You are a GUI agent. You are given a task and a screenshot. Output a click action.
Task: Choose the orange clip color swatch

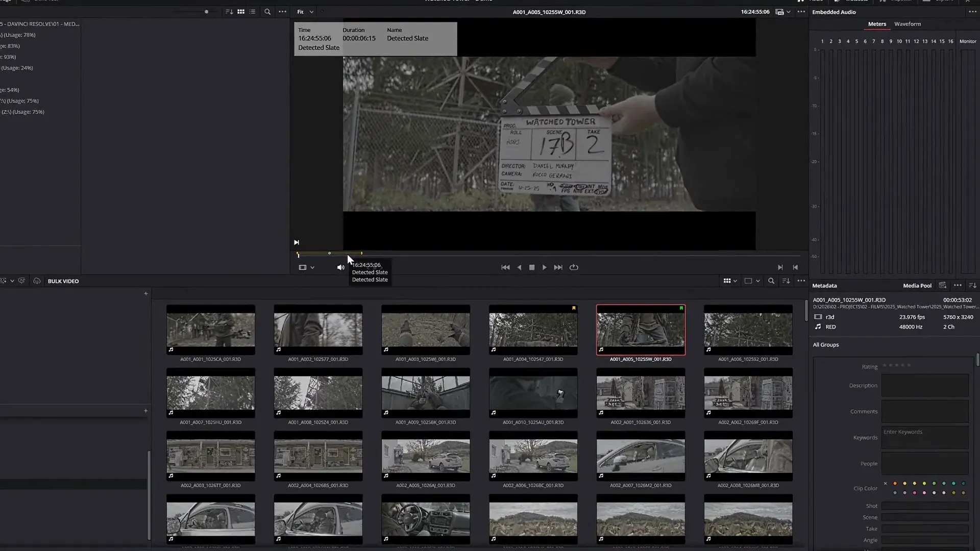tap(895, 483)
